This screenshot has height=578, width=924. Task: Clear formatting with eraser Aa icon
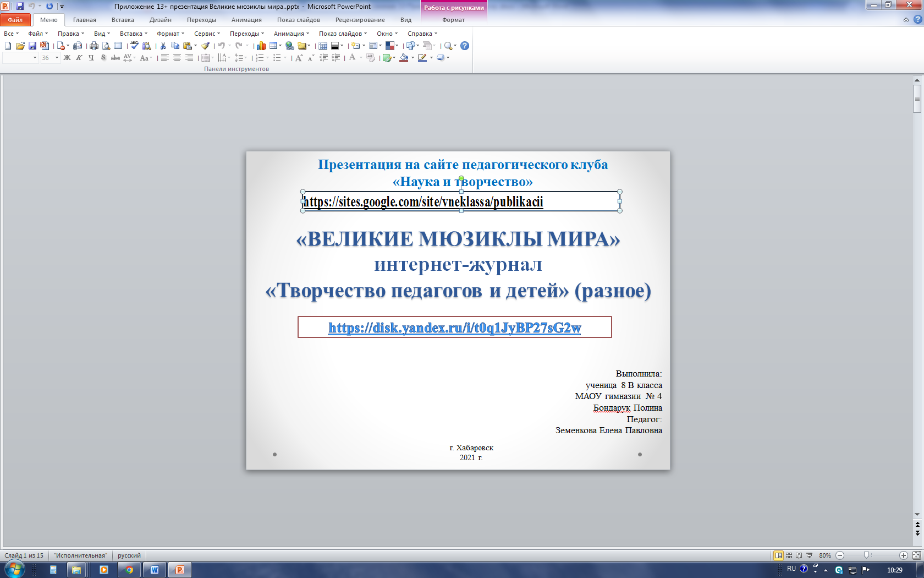pyautogui.click(x=371, y=58)
